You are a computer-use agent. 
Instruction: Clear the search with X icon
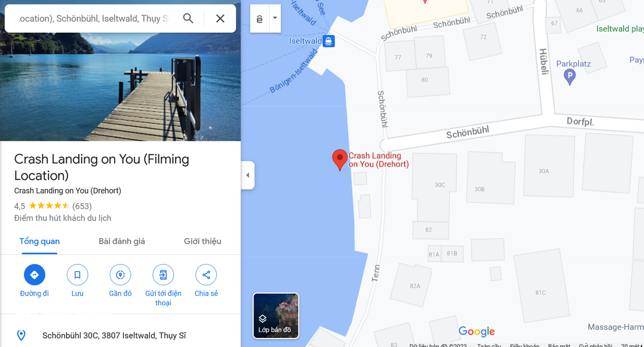[x=220, y=19]
